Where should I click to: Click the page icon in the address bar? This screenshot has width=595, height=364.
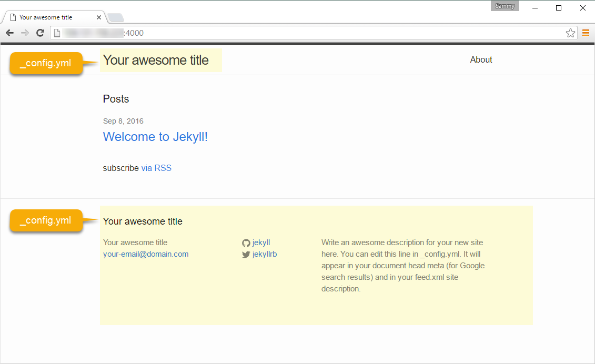tap(57, 33)
